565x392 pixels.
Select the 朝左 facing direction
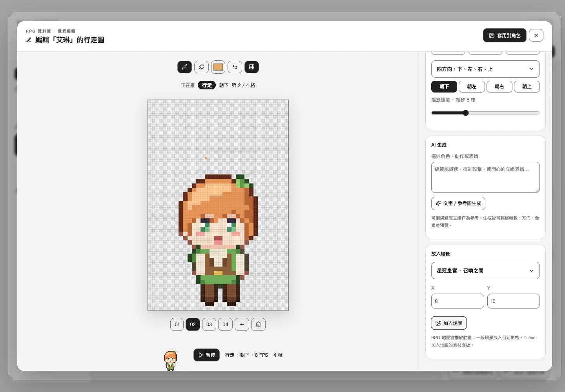[x=472, y=87]
